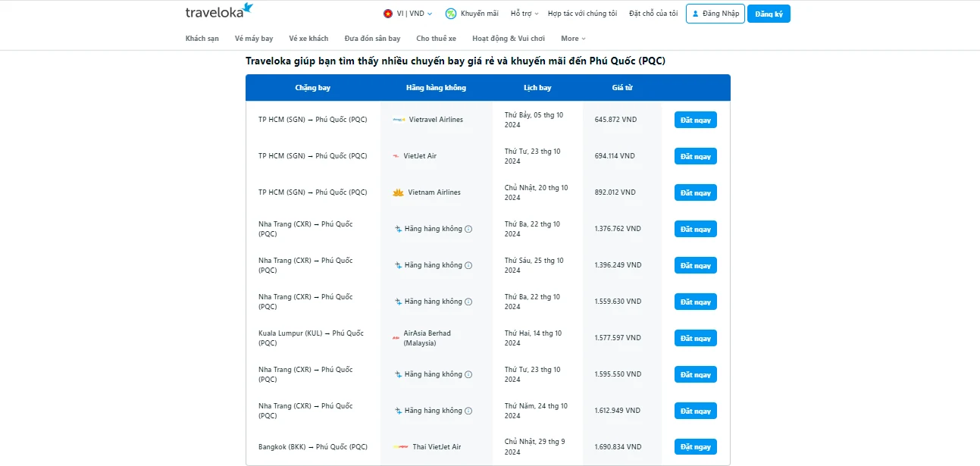
Task: Click the 892.012 VND price
Action: pos(615,192)
